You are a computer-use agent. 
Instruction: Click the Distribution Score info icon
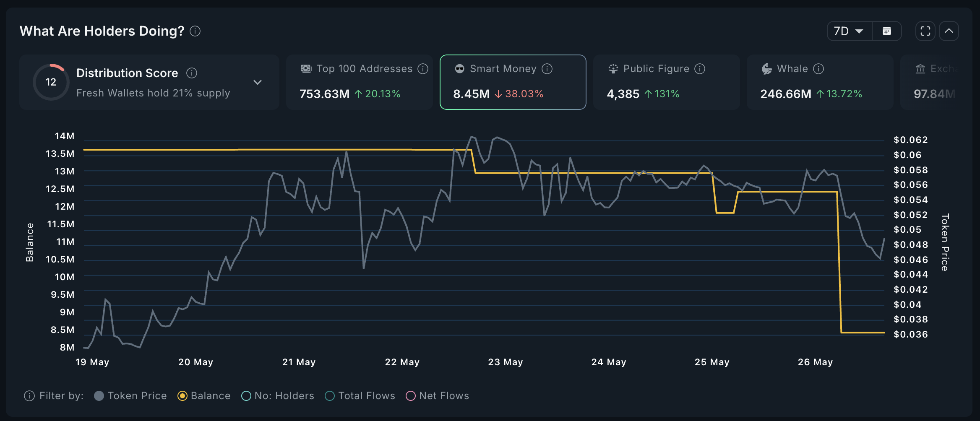coord(192,73)
